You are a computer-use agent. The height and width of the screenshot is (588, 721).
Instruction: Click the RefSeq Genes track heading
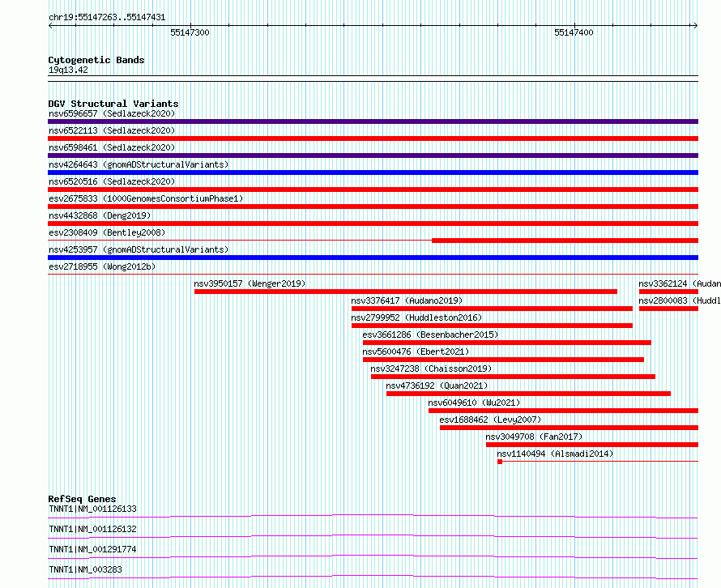[x=82, y=499]
